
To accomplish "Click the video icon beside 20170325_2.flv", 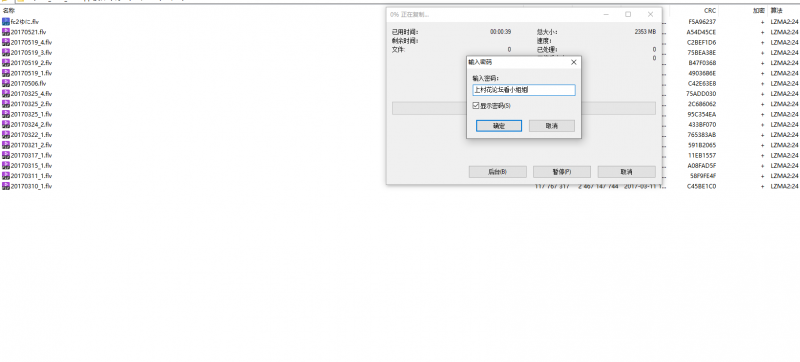I will (x=6, y=104).
